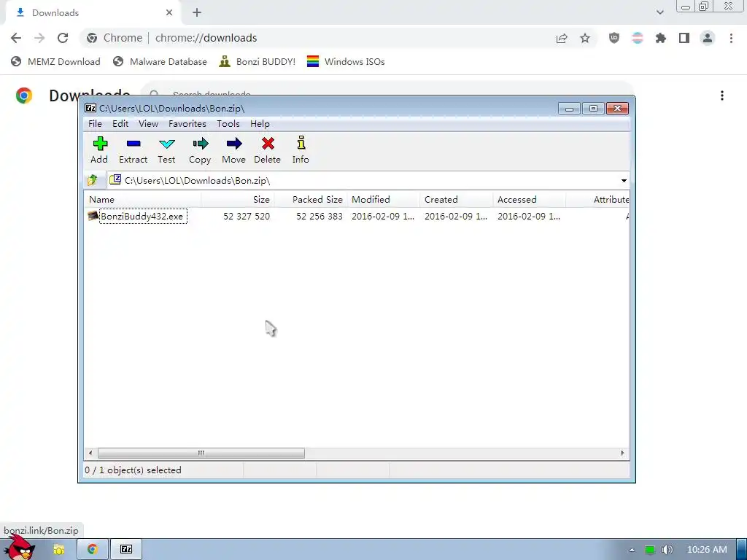Open the File menu in 7-Zip
747x560 pixels.
point(96,124)
